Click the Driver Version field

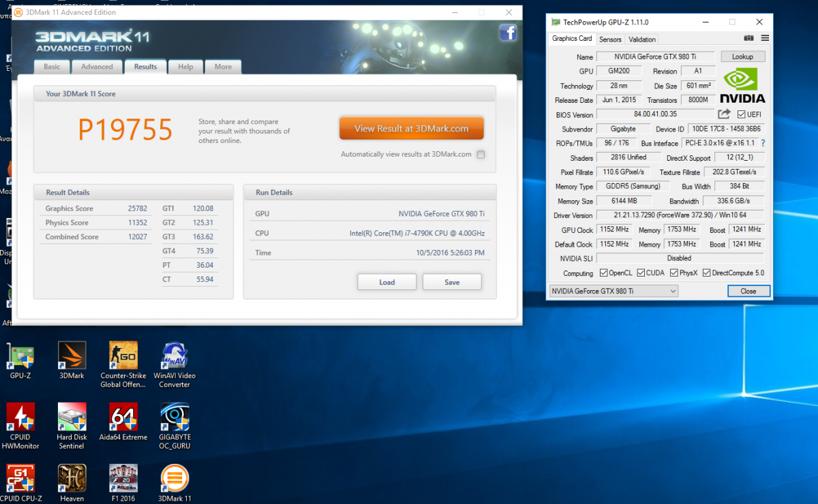click(x=680, y=215)
